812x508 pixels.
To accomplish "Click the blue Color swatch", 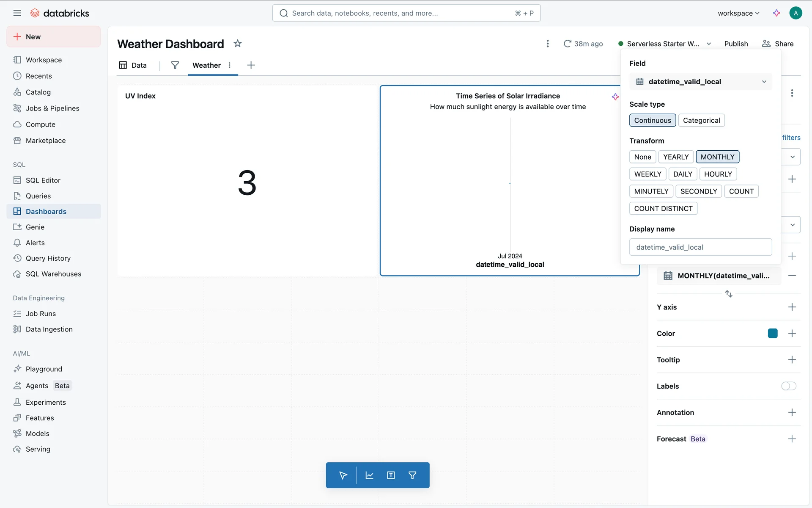I will pos(772,334).
